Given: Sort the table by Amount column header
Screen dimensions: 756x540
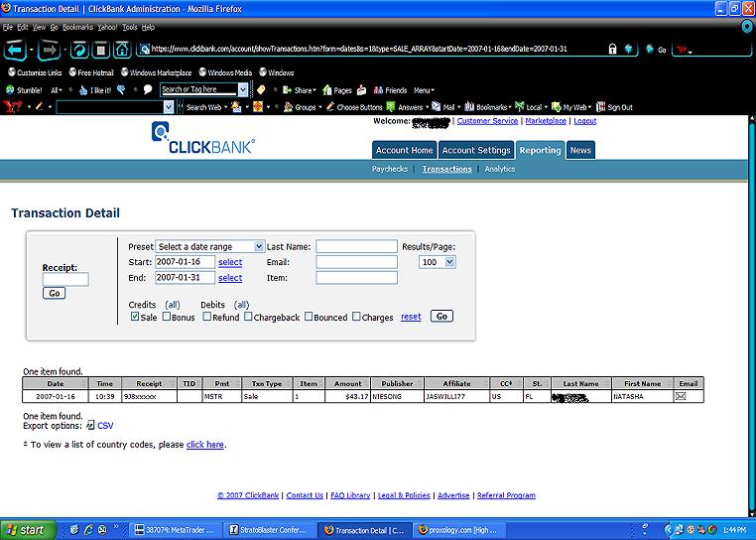Looking at the screenshot, I should tap(347, 383).
